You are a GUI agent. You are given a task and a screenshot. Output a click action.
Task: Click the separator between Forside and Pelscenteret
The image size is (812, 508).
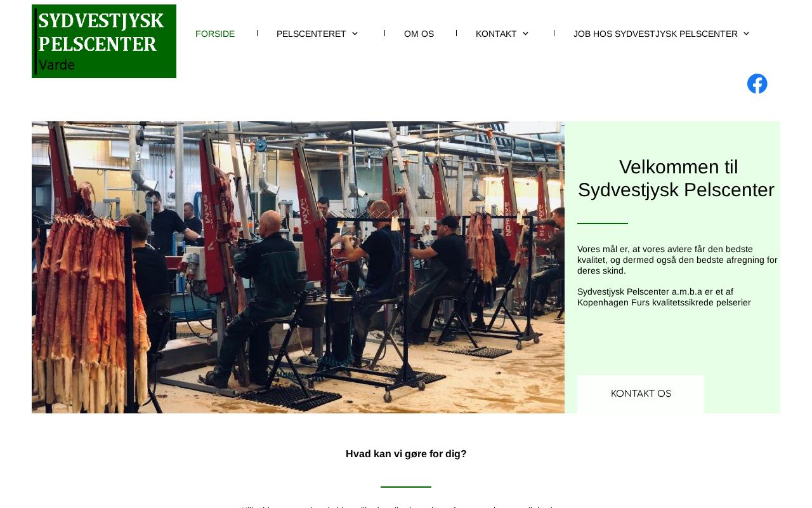[257, 33]
